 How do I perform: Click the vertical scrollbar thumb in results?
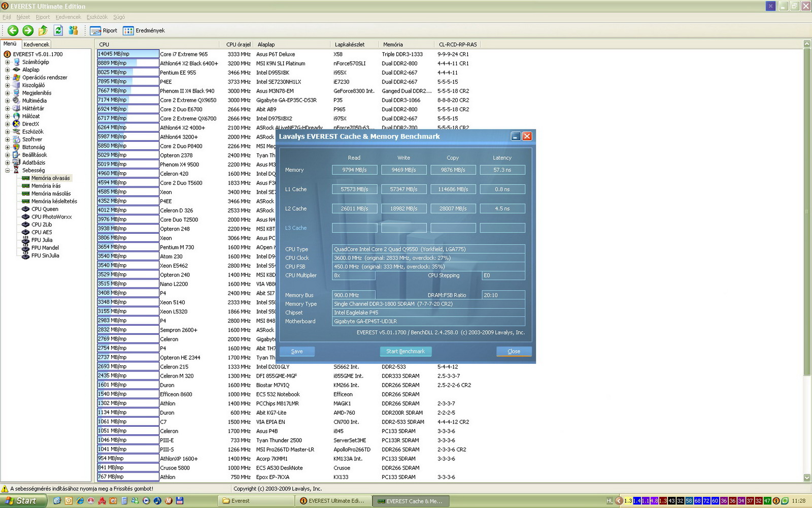click(x=807, y=212)
